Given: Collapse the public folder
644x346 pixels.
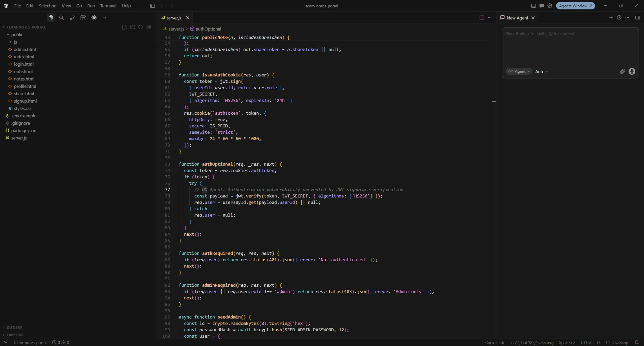Looking at the screenshot, I should pos(17,35).
